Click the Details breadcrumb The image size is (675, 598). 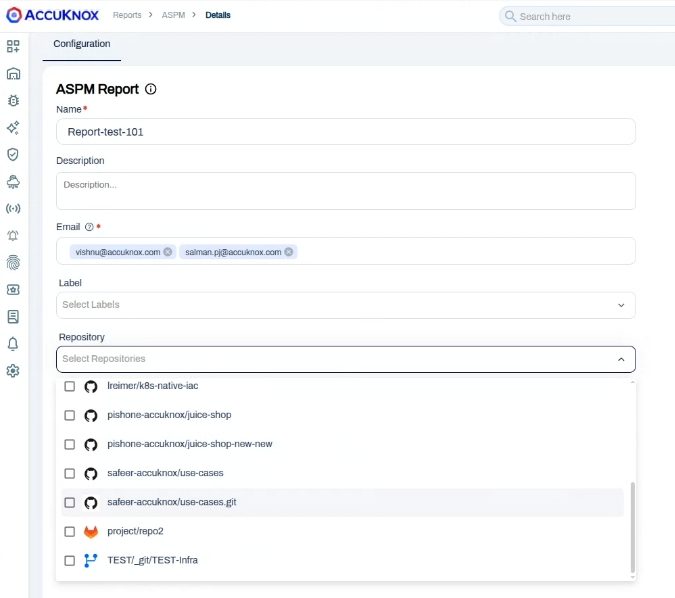pos(218,15)
